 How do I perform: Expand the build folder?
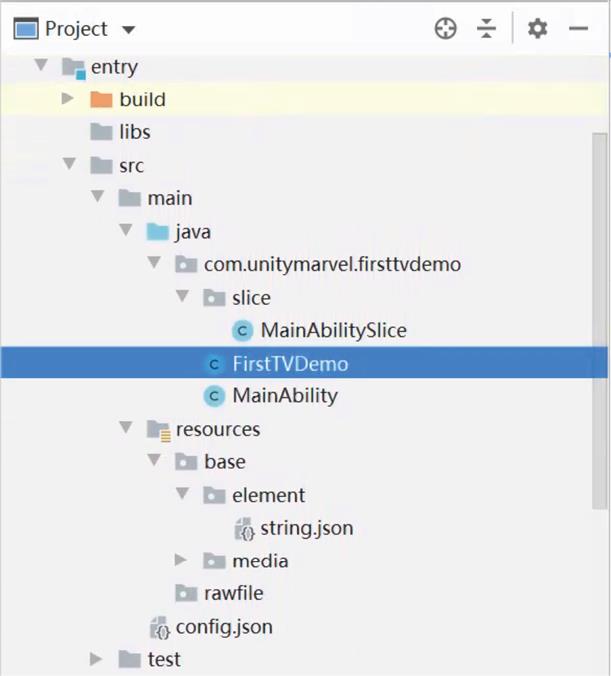click(68, 99)
